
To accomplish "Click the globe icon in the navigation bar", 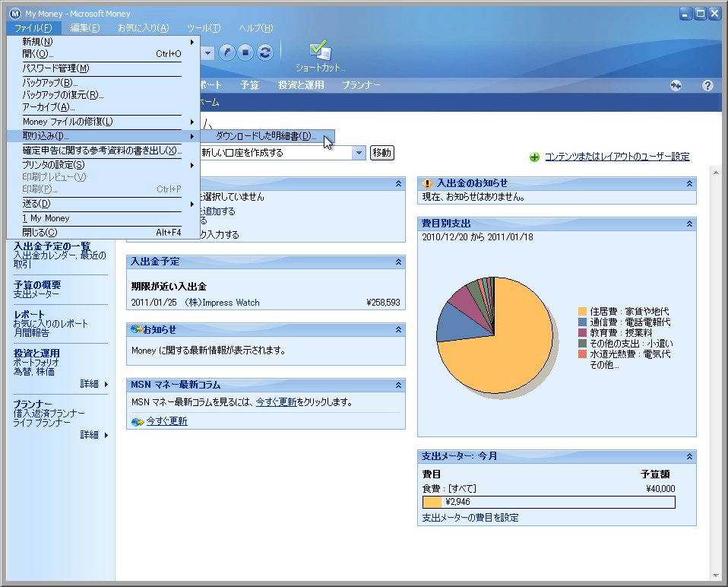I will (676, 85).
